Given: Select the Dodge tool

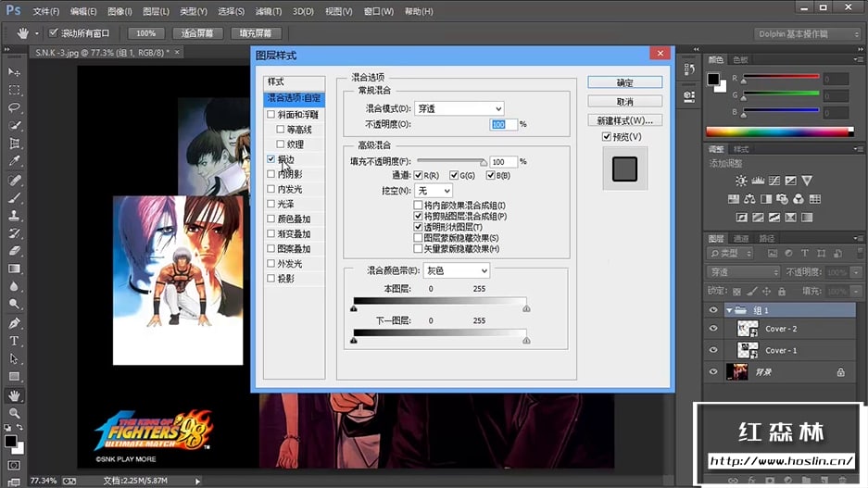Looking at the screenshot, I should (15, 304).
